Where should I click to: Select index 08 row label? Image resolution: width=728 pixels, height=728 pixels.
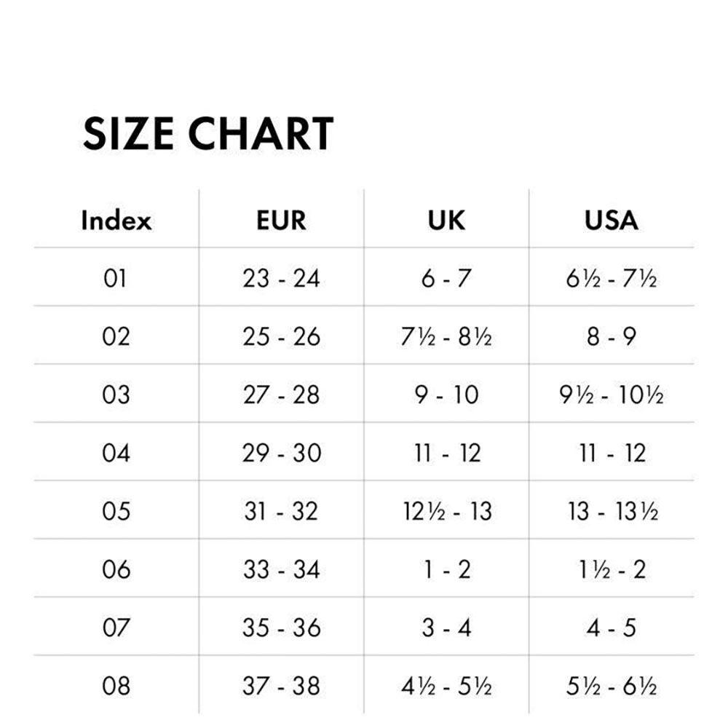pos(116,686)
